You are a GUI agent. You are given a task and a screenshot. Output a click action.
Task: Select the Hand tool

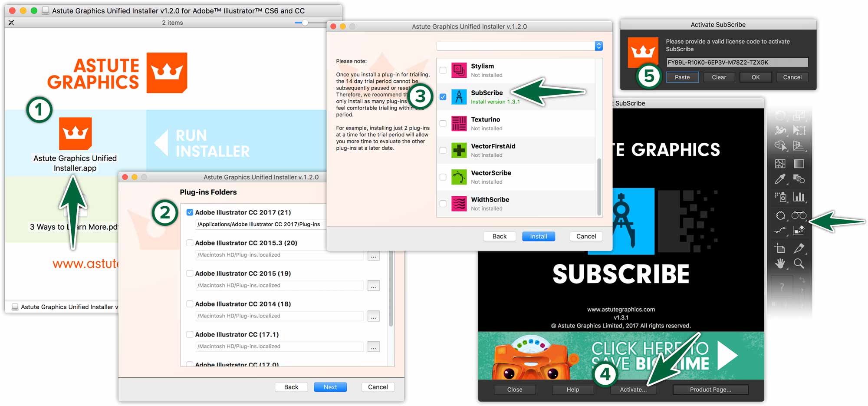point(780,264)
